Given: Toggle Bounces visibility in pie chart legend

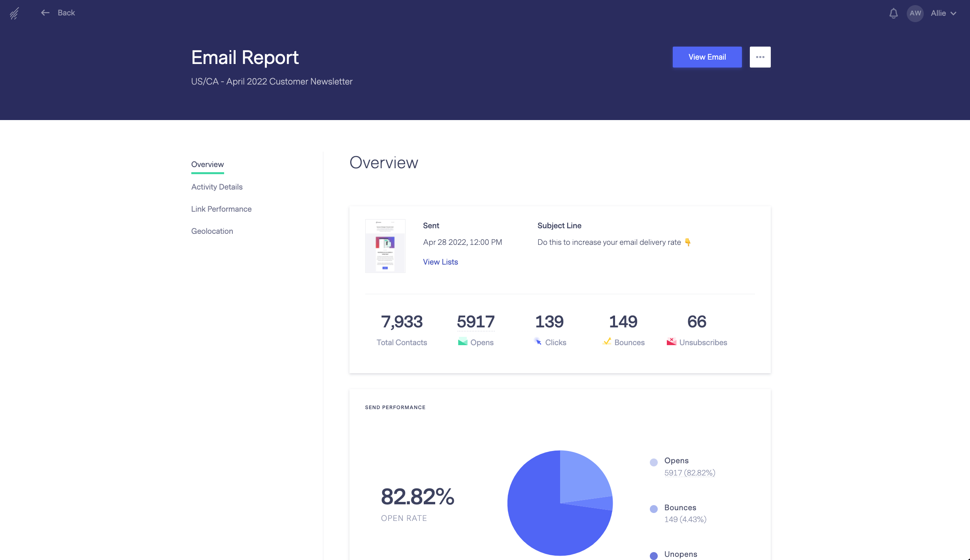Looking at the screenshot, I should (655, 508).
